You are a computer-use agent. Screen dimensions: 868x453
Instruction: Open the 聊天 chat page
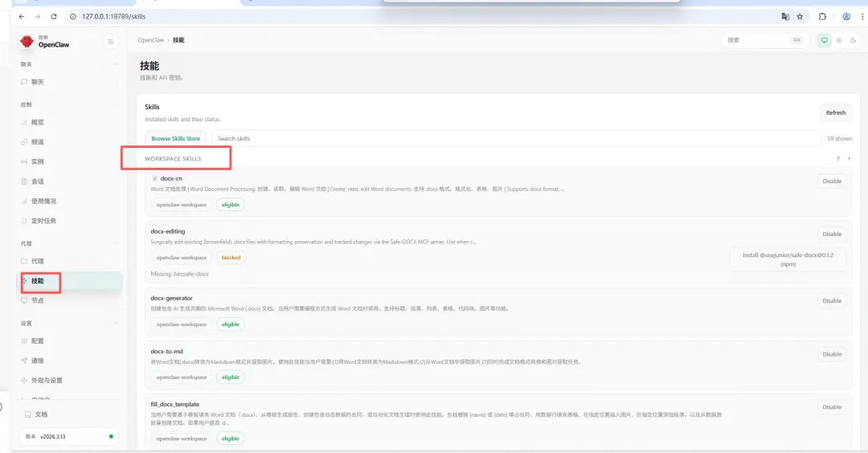coord(69,82)
